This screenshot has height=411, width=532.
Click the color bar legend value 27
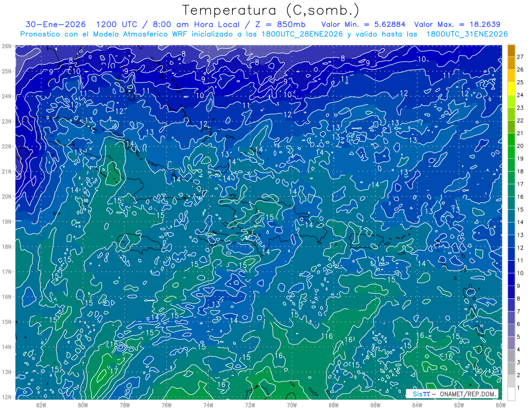[520, 57]
